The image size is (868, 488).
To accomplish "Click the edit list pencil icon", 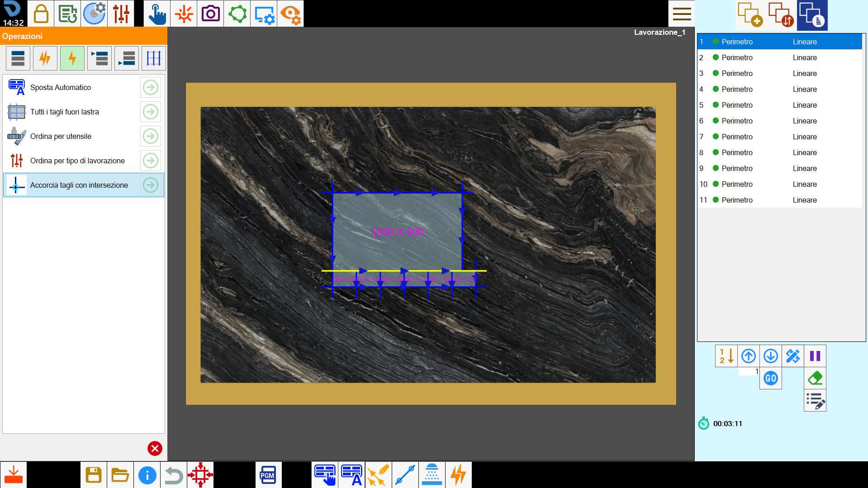I will [815, 400].
